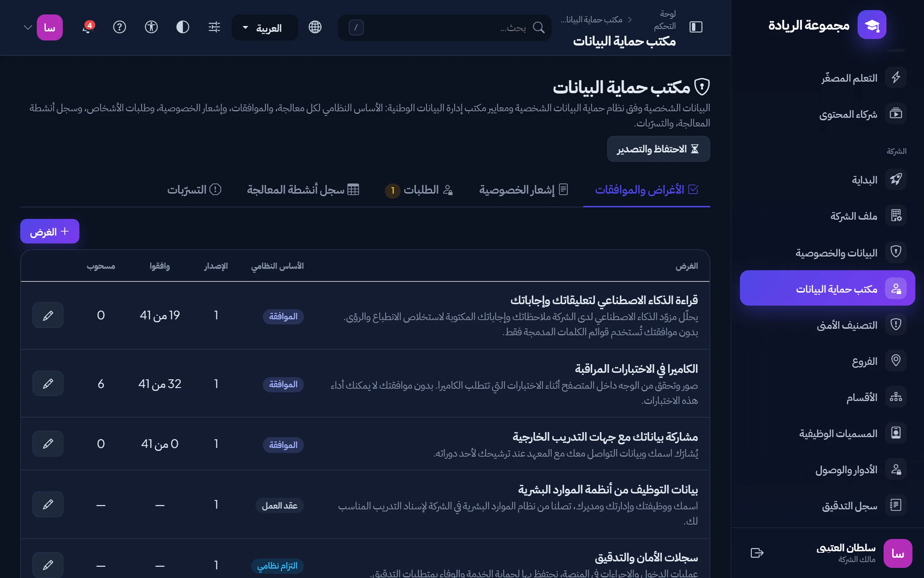Click the سا avatar in top bar

coord(50,27)
